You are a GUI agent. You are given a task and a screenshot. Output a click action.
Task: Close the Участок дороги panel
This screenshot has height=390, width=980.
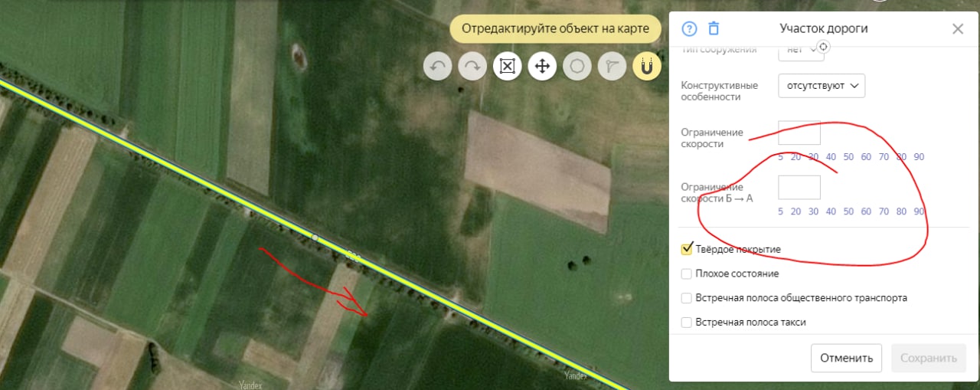(958, 29)
